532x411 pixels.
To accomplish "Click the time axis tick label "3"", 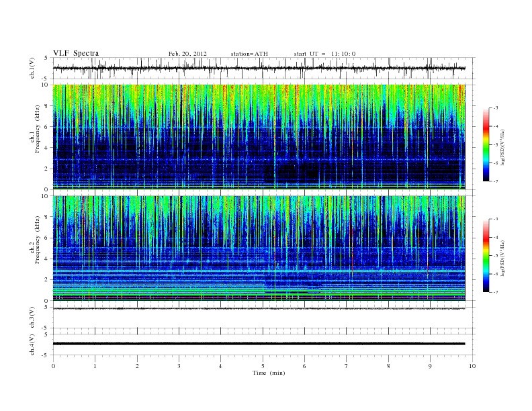I will 179,366.
